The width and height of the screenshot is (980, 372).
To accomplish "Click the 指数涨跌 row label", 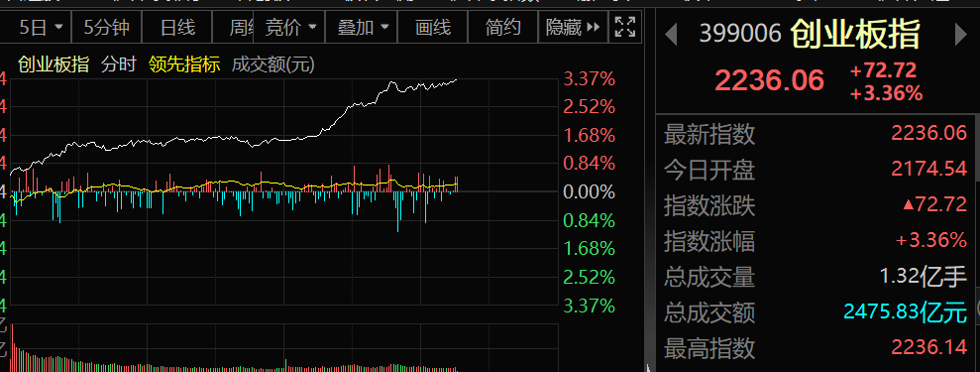I will point(709,205).
